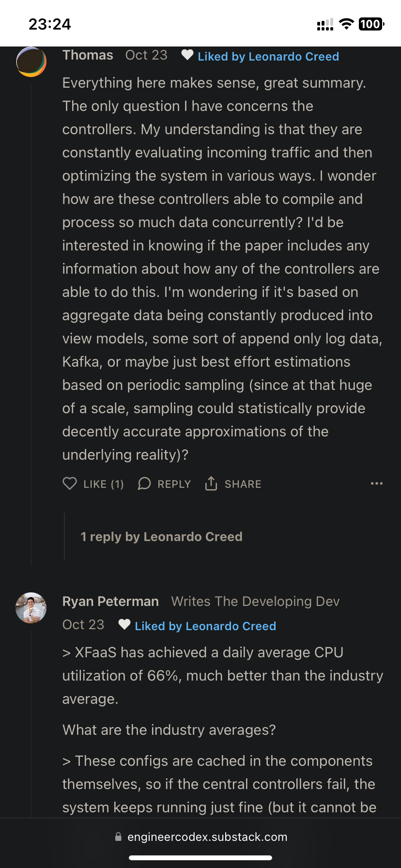Click the Ryan Peterman author name

(110, 602)
